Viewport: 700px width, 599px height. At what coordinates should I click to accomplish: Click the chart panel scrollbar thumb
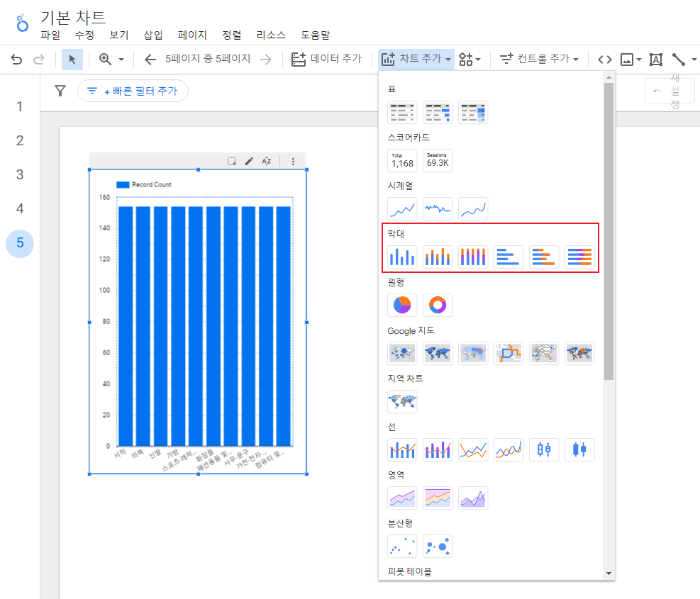609,231
